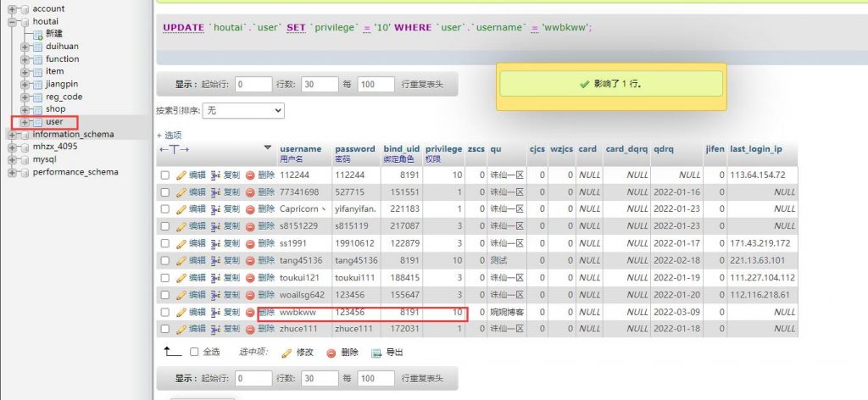Click edit pencil icon for row 77341698
Viewport: 868px width, 400px height.
tap(181, 192)
